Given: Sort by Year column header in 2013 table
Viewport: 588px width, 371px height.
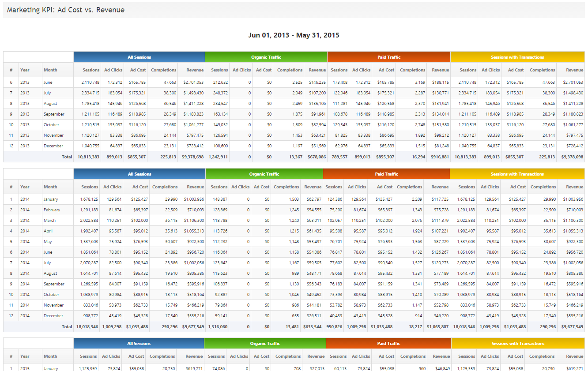Looking at the screenshot, I should (x=25, y=70).
